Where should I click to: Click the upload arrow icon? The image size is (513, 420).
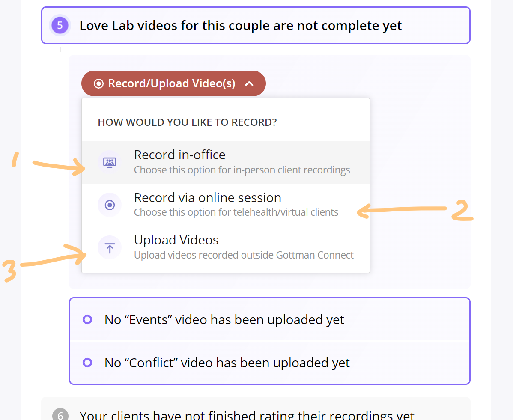click(x=110, y=247)
